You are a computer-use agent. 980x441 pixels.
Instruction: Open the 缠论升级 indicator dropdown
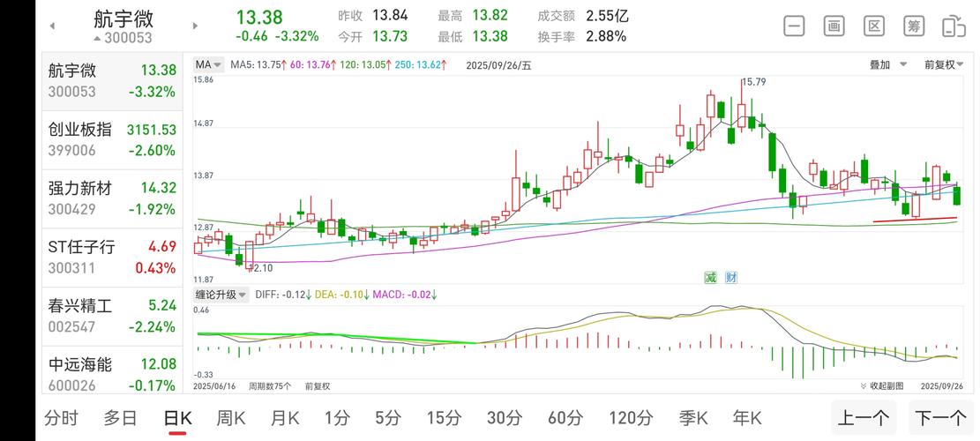click(x=221, y=295)
